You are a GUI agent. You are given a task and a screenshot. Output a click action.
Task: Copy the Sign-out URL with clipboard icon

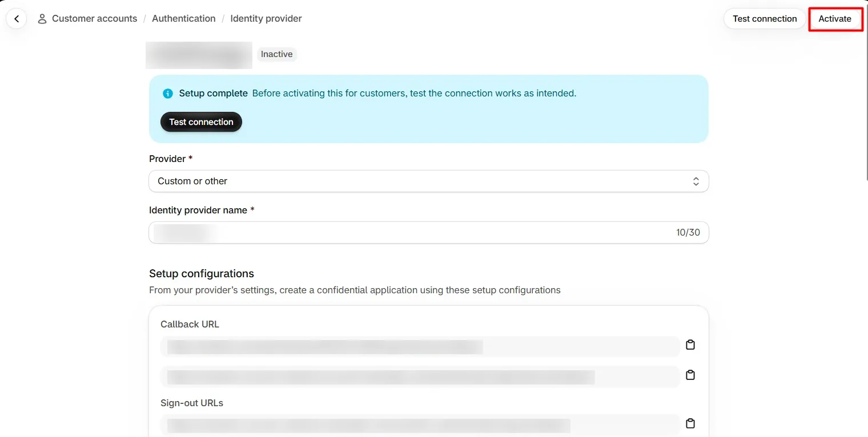coord(690,423)
